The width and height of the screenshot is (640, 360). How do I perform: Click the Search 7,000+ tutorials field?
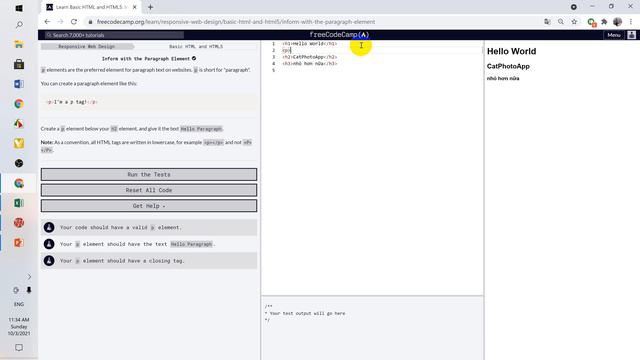point(114,35)
